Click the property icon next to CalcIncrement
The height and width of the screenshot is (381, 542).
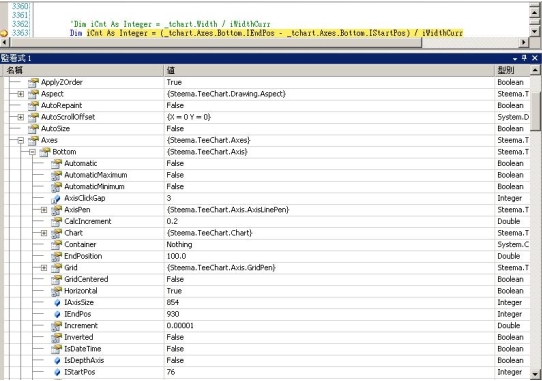(x=56, y=221)
